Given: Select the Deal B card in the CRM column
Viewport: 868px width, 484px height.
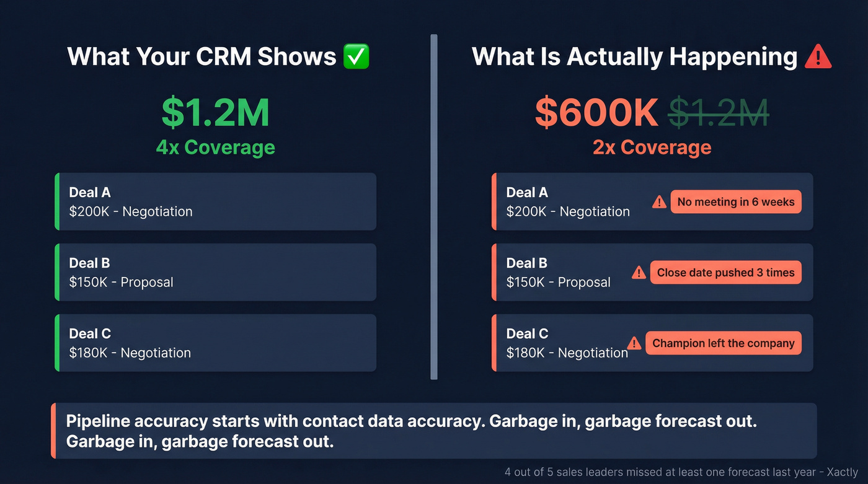Looking at the screenshot, I should click(216, 272).
